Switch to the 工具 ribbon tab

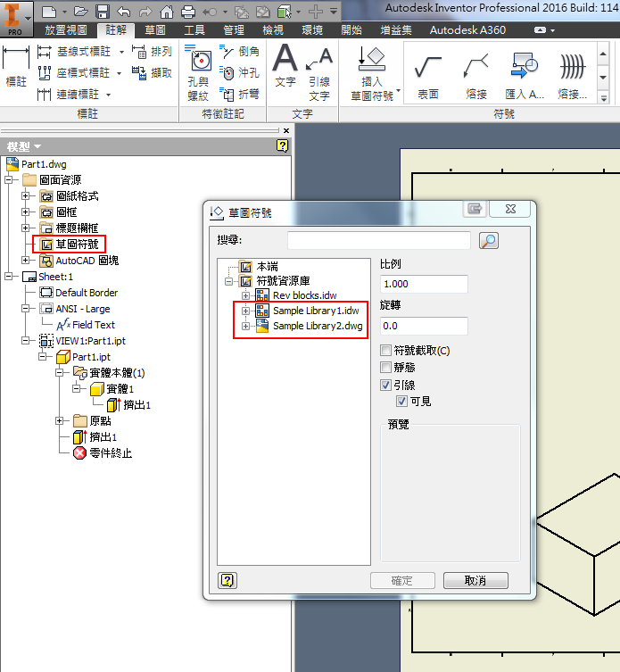194,30
